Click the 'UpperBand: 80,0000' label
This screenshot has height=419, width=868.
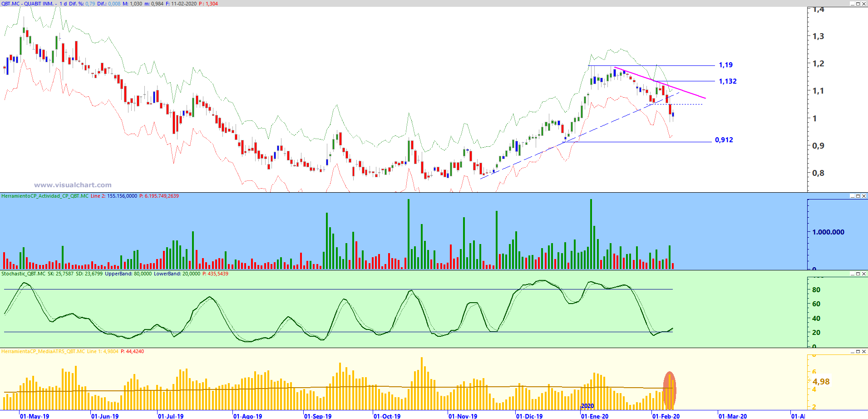click(128, 274)
